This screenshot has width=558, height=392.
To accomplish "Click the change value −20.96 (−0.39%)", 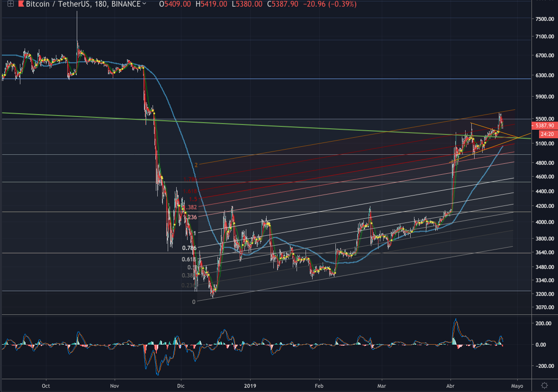I will (x=330, y=4).
